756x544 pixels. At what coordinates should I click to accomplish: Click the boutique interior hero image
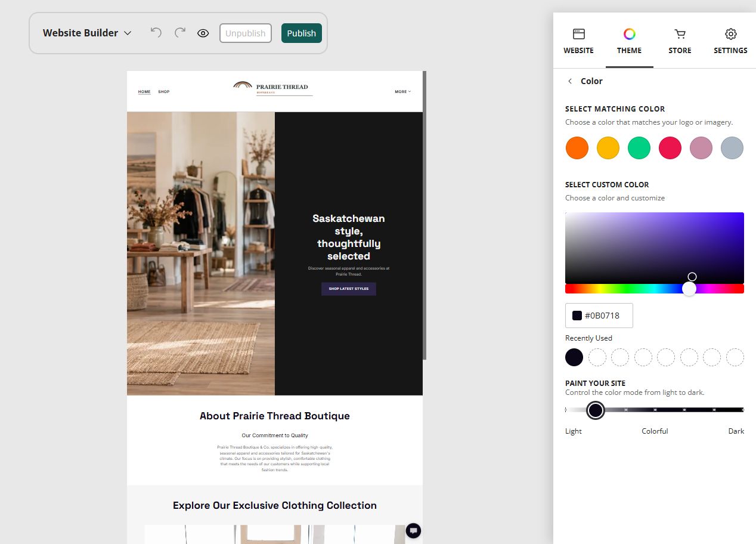201,254
